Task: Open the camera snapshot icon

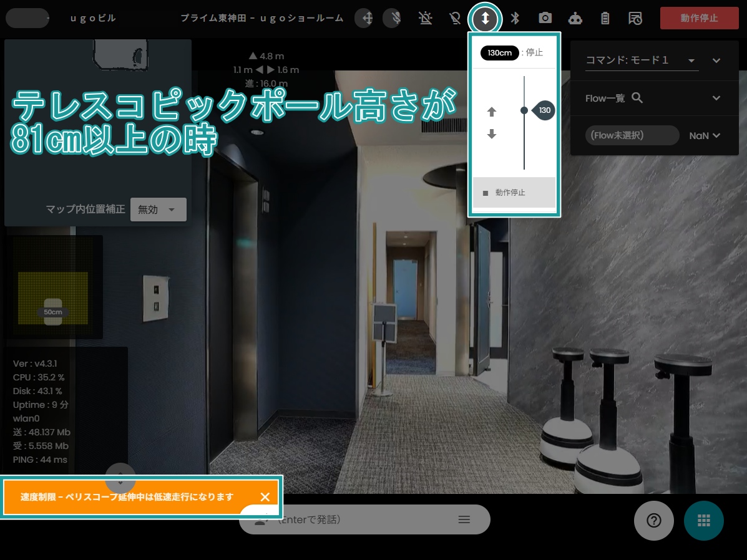Action: point(545,18)
